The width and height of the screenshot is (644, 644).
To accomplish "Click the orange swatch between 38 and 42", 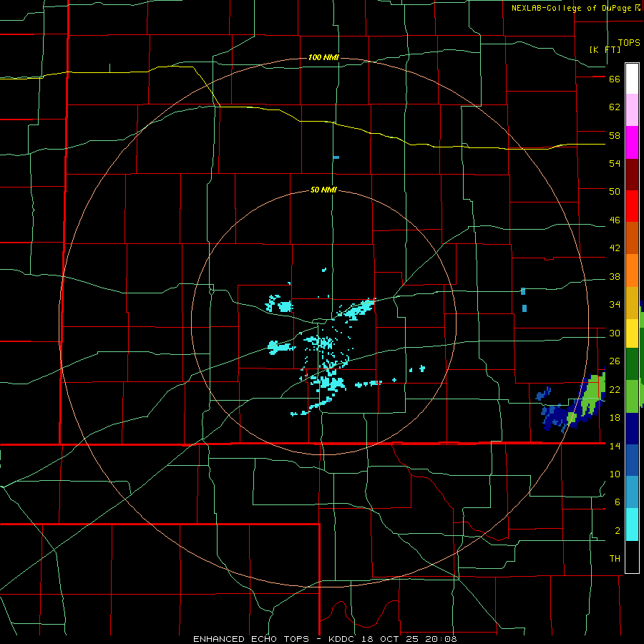I will click(x=632, y=270).
